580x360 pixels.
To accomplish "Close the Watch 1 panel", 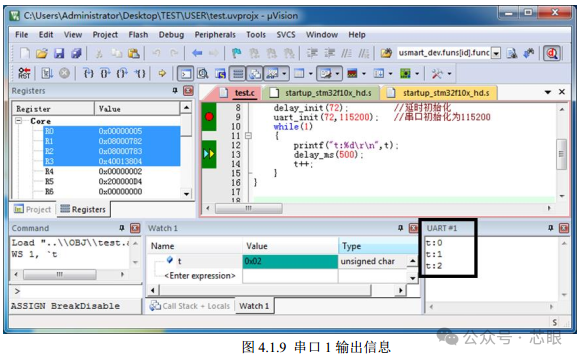I will [x=413, y=228].
